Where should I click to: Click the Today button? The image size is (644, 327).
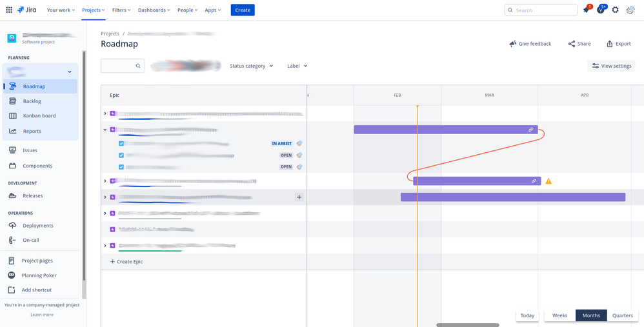pyautogui.click(x=527, y=315)
